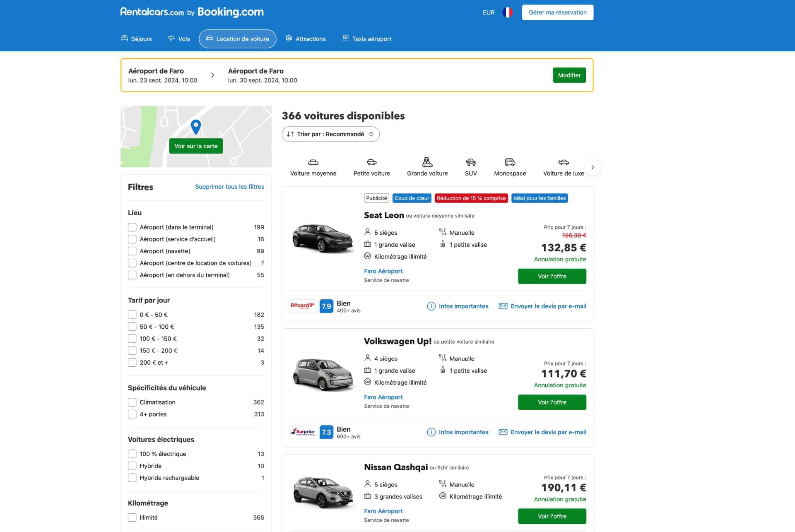Go to the Taxis aéroport tab

click(366, 39)
